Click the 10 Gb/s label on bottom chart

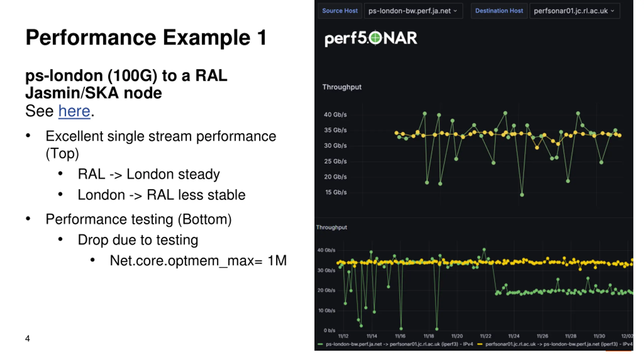pos(327,310)
